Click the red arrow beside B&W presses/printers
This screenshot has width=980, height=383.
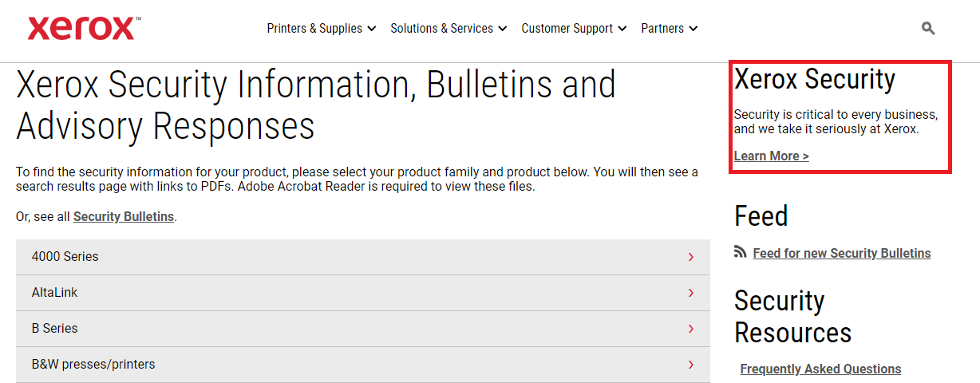tap(690, 365)
